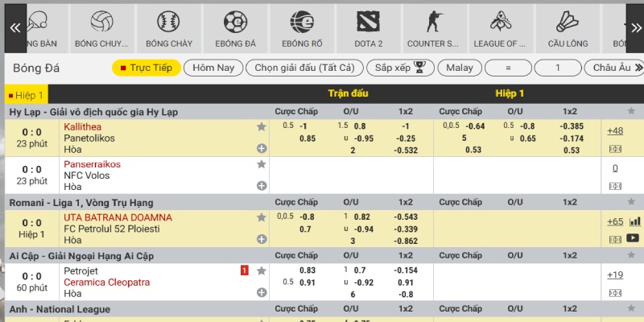
Task: Click the +48 more markets link
Action: click(x=615, y=131)
